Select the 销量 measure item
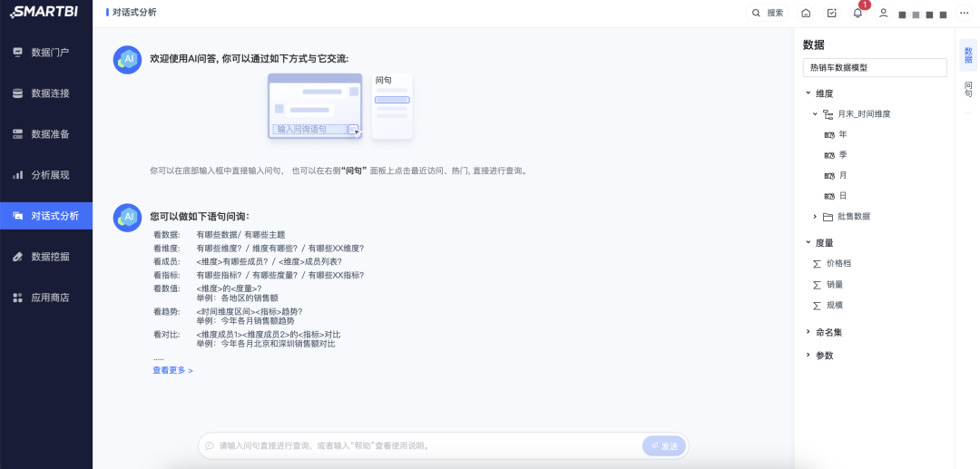The width and height of the screenshot is (980, 469). click(x=835, y=284)
